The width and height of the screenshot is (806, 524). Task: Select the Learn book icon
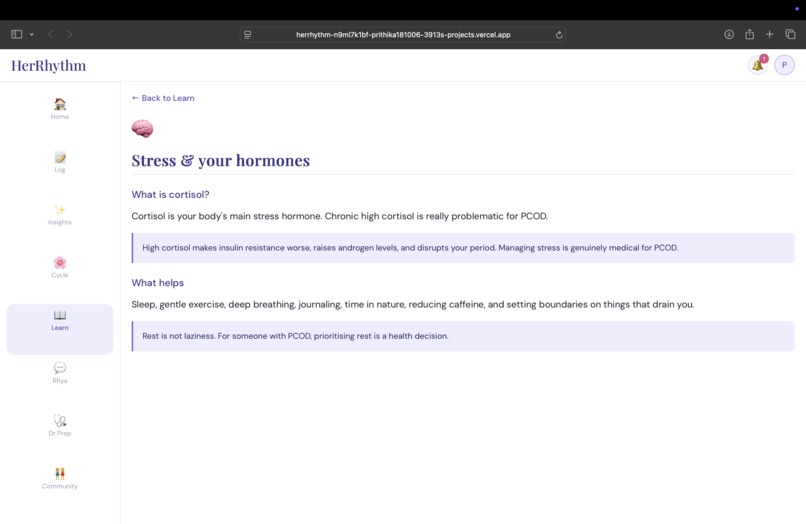tap(60, 315)
